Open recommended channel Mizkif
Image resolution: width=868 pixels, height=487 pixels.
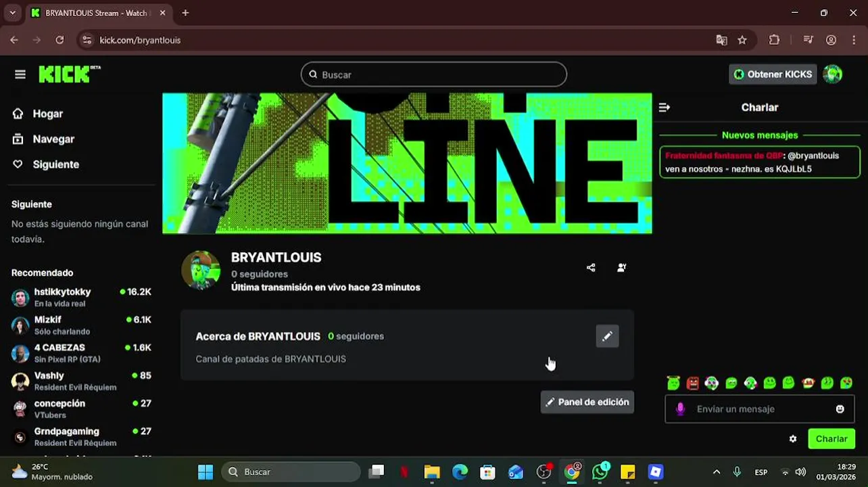81,325
